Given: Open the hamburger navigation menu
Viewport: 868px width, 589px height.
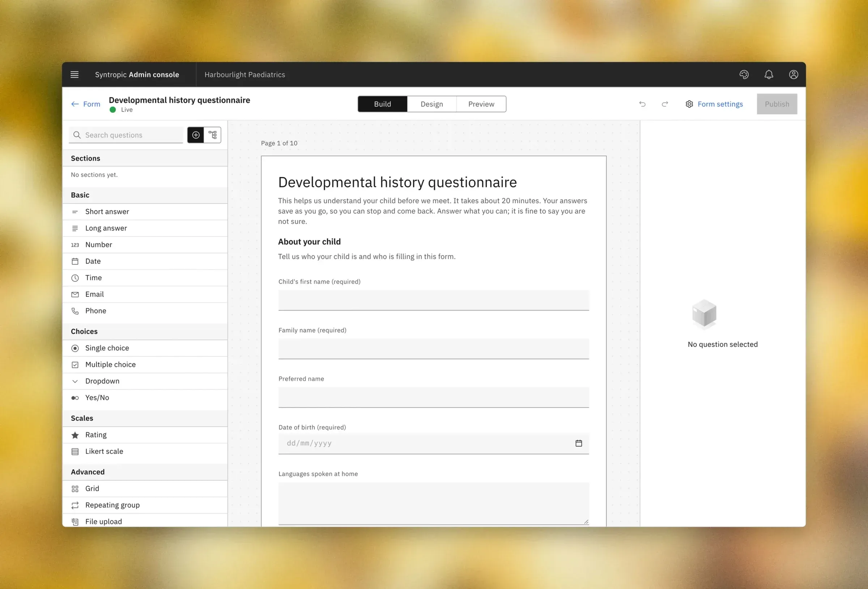Looking at the screenshot, I should [x=75, y=74].
